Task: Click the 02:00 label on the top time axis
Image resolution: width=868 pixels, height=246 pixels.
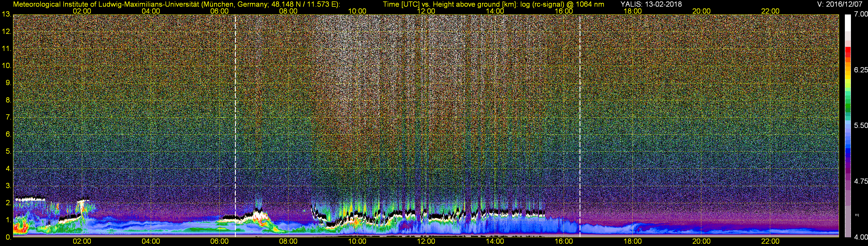Action: point(82,11)
